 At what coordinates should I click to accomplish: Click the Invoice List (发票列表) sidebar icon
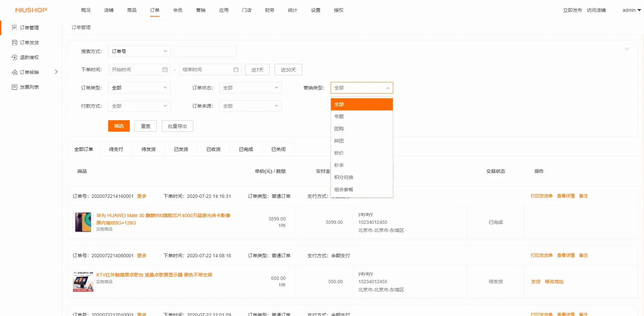[14, 87]
